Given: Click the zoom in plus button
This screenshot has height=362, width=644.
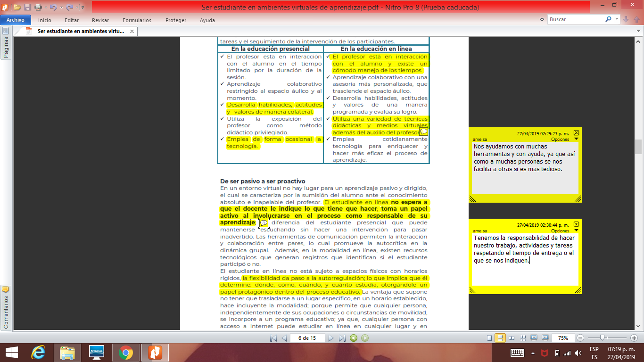Looking at the screenshot, I should 634,338.
